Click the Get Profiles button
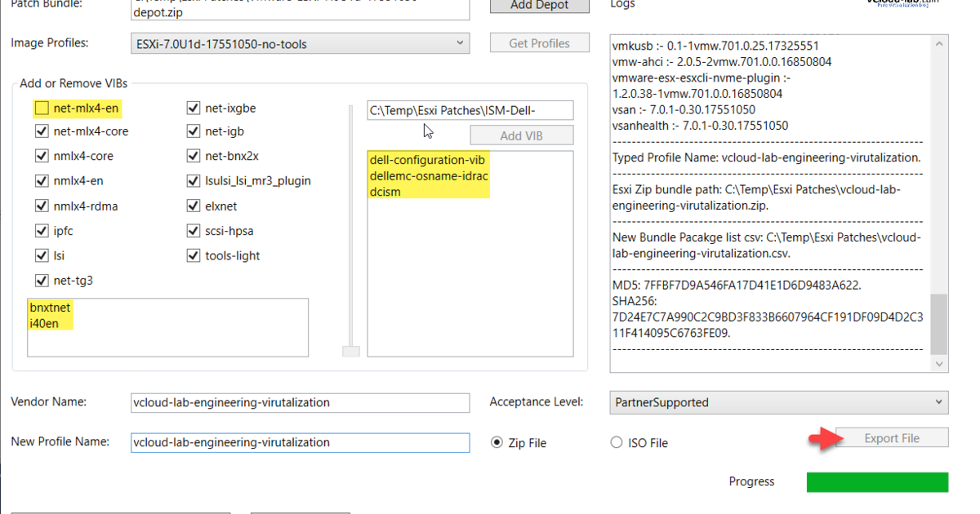 [x=539, y=43]
